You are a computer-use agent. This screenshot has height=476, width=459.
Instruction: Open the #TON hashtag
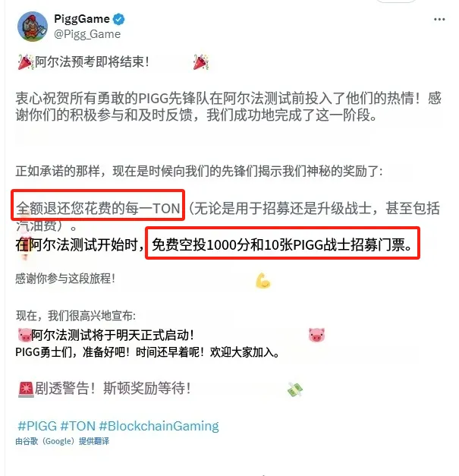tap(78, 426)
